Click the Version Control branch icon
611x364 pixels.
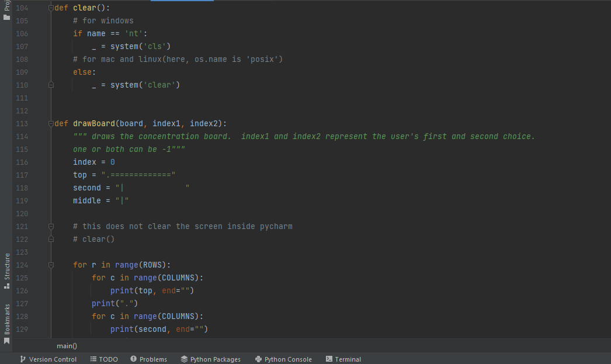coord(23,359)
